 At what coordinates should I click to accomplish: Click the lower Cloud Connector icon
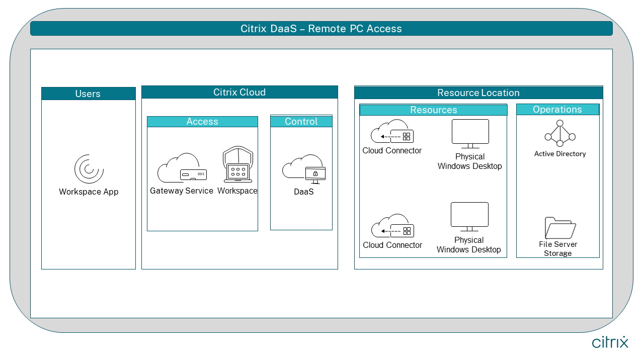(x=392, y=226)
